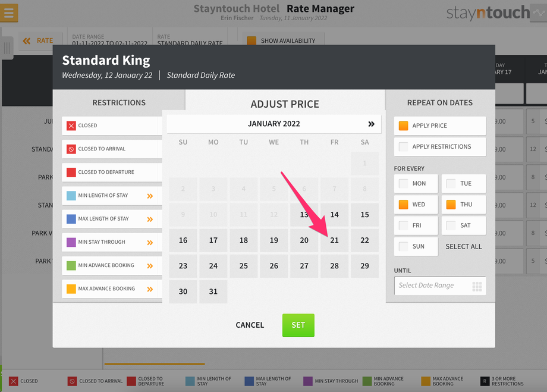547x392 pixels.
Task: Click the Min Length of Stay blue swatch
Action: [71, 196]
